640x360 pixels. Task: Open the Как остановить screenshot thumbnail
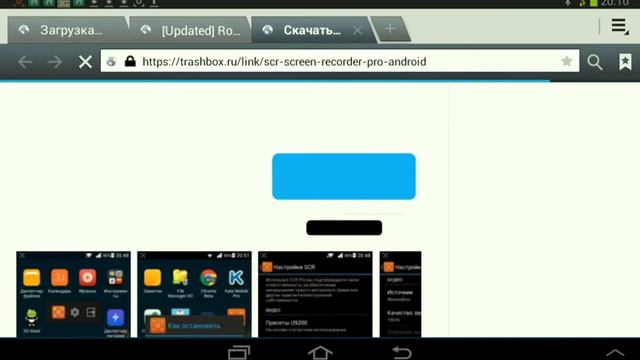click(x=194, y=294)
